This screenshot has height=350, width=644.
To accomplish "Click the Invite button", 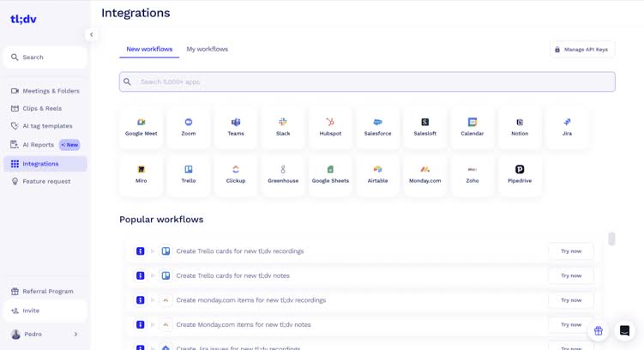I will (45, 311).
